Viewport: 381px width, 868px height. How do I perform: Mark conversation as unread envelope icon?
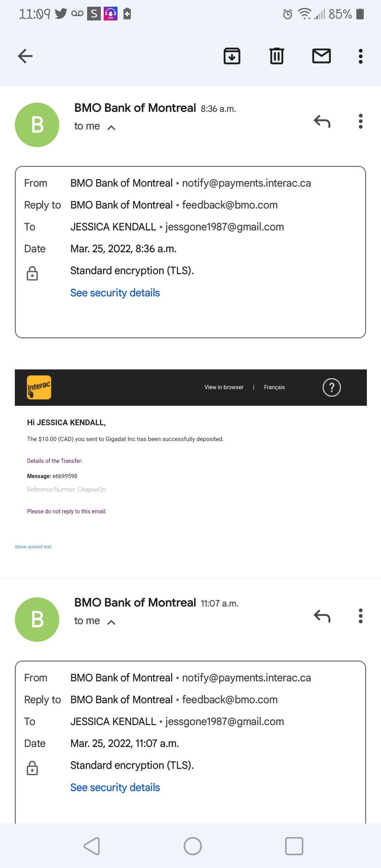pyautogui.click(x=321, y=56)
